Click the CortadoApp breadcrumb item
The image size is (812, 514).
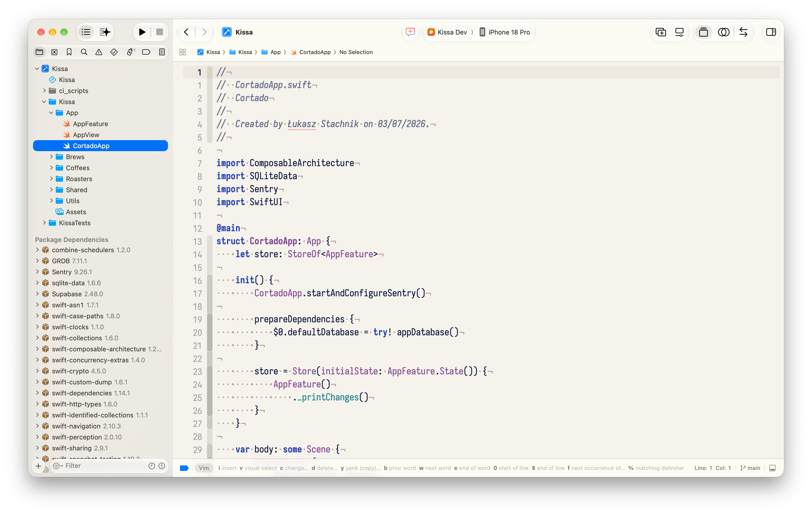(x=311, y=52)
